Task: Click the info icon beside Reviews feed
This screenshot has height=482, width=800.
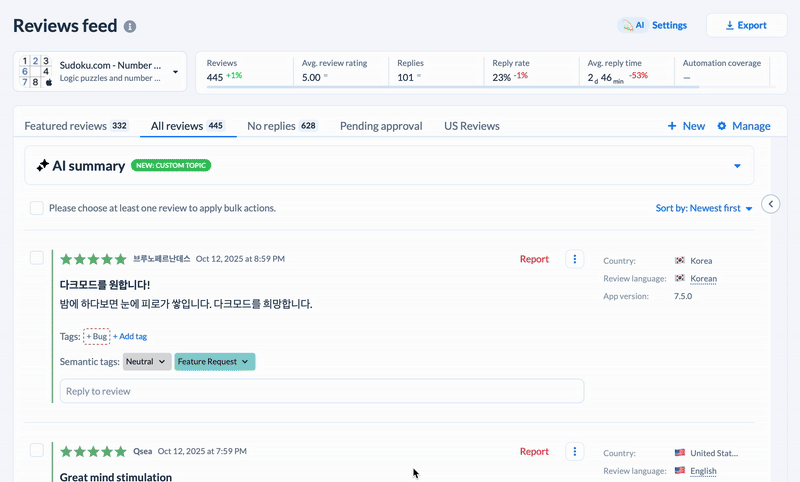Action: pyautogui.click(x=130, y=26)
